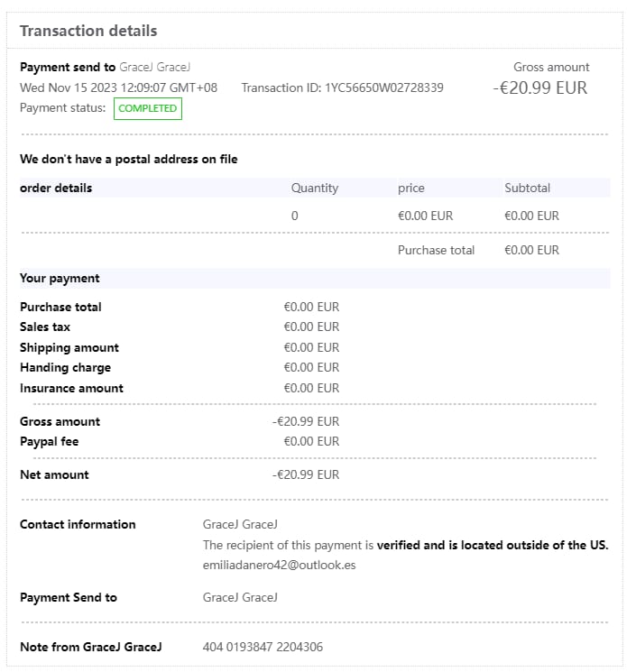The image size is (636, 672).
Task: Click the Handing charge label
Action: point(65,367)
